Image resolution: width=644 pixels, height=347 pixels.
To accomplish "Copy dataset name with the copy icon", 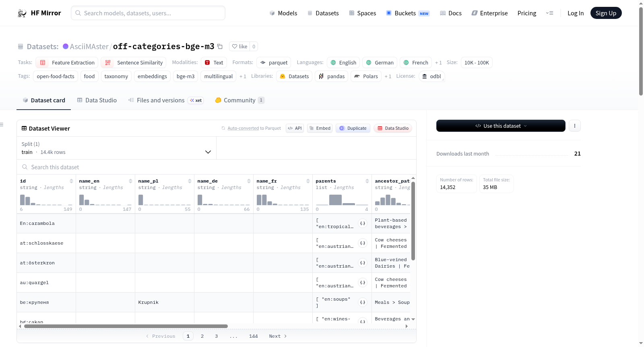I will point(220,46).
